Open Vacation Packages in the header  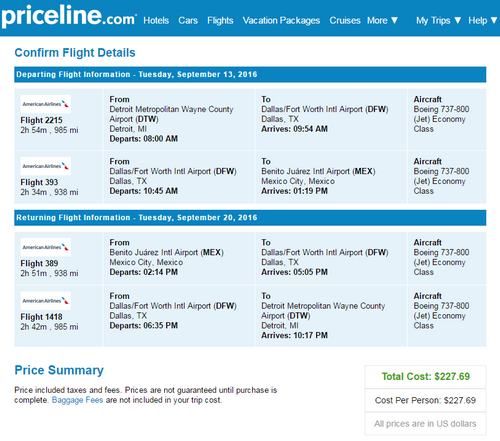coord(281,21)
